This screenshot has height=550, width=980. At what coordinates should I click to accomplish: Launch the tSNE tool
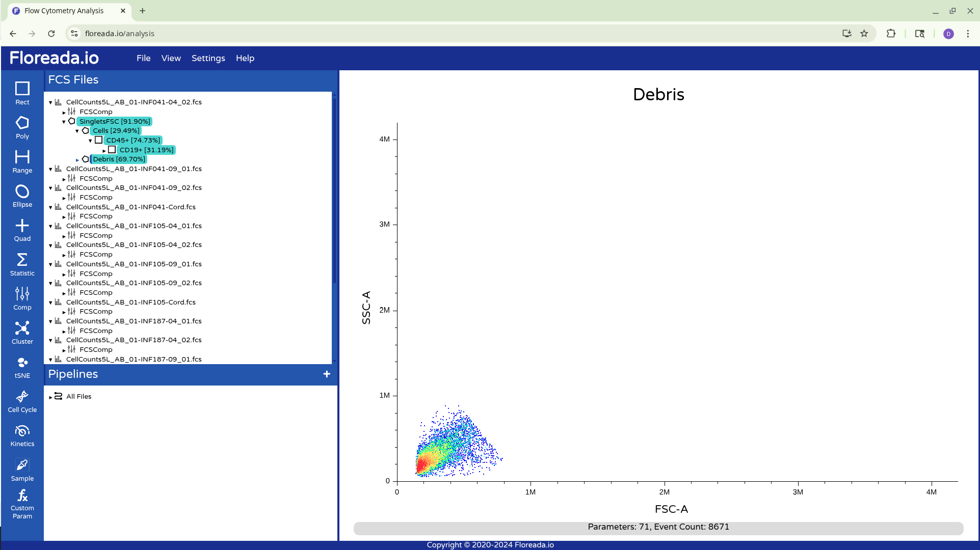[x=22, y=367]
